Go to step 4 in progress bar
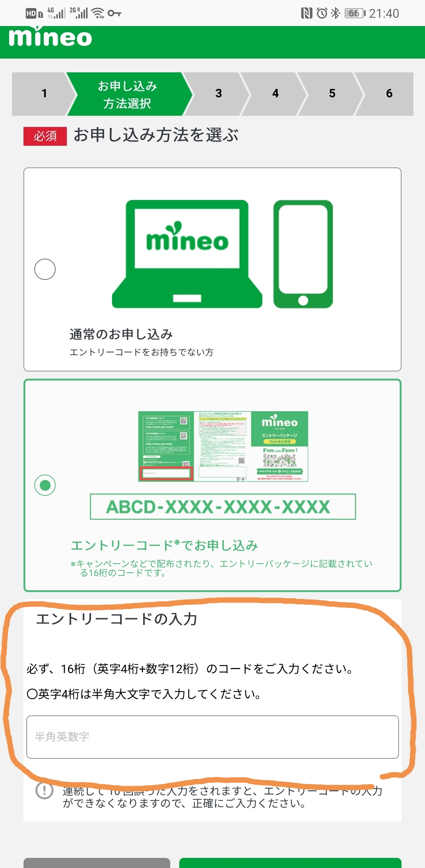This screenshot has width=425, height=868. pos(275,94)
